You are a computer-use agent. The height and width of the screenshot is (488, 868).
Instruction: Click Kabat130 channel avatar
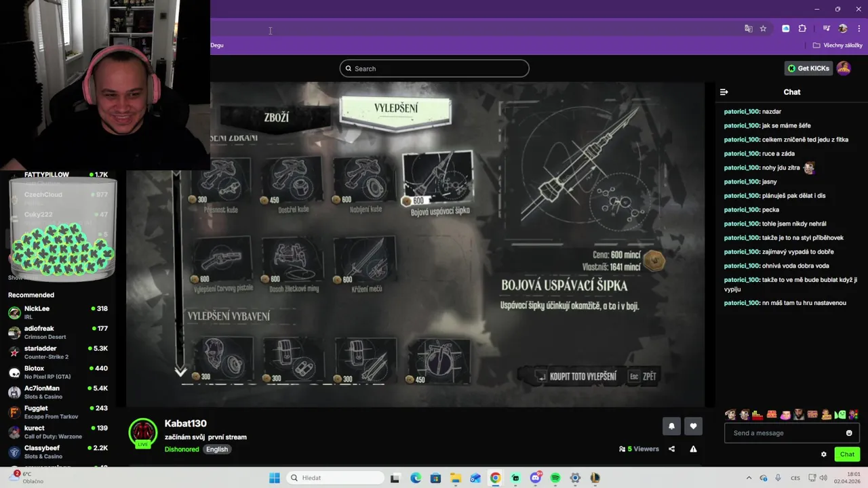tap(143, 434)
